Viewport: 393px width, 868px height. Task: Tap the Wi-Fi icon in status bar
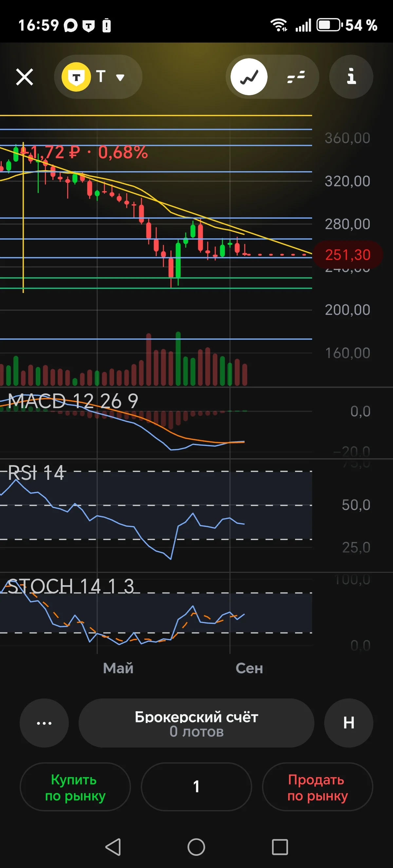click(x=278, y=25)
